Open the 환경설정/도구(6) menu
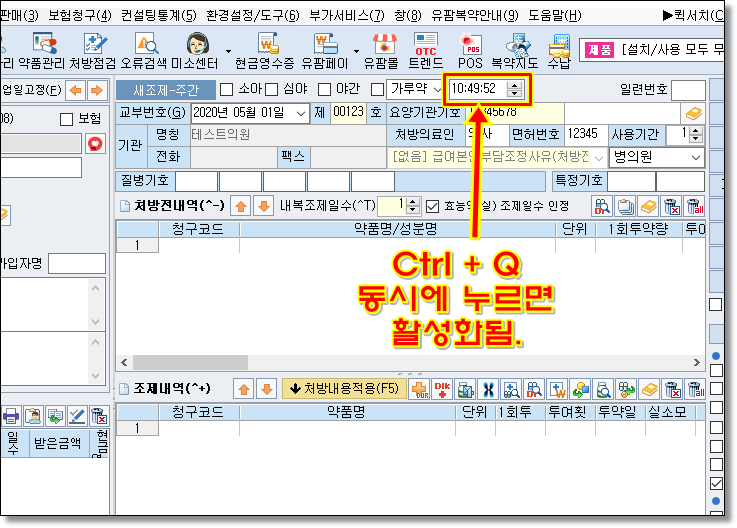This screenshot has height=528, width=737. (x=252, y=15)
